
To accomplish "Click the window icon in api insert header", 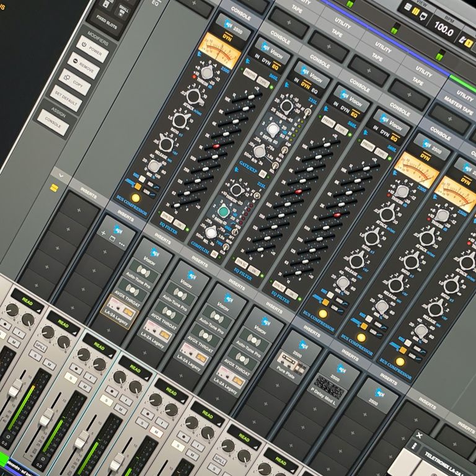I will 112,239.
